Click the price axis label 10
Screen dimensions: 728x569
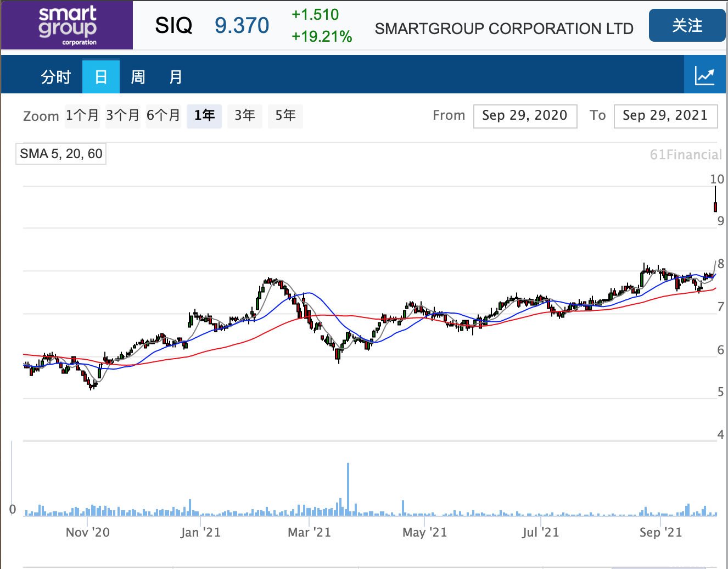click(717, 179)
